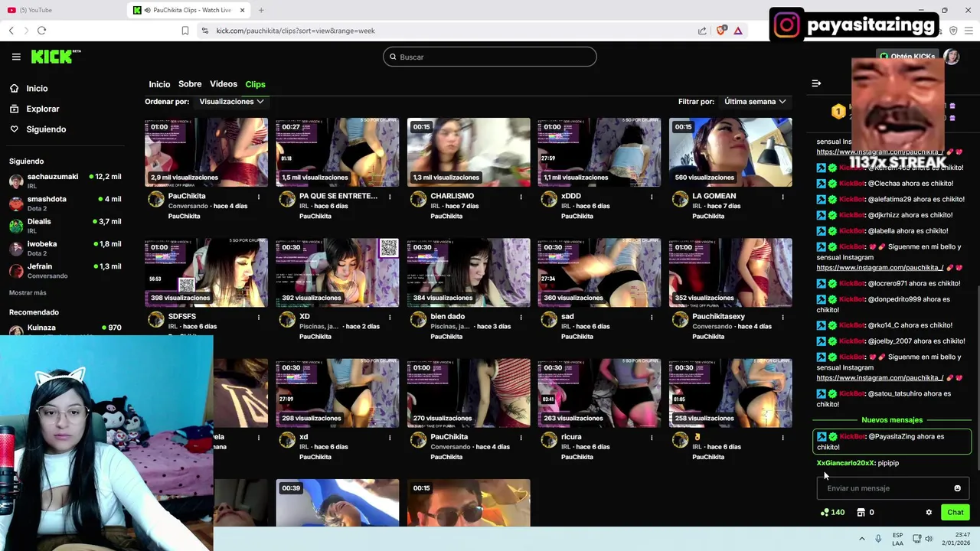
Task: Open options menu for the xDDD clip
Action: tap(652, 197)
